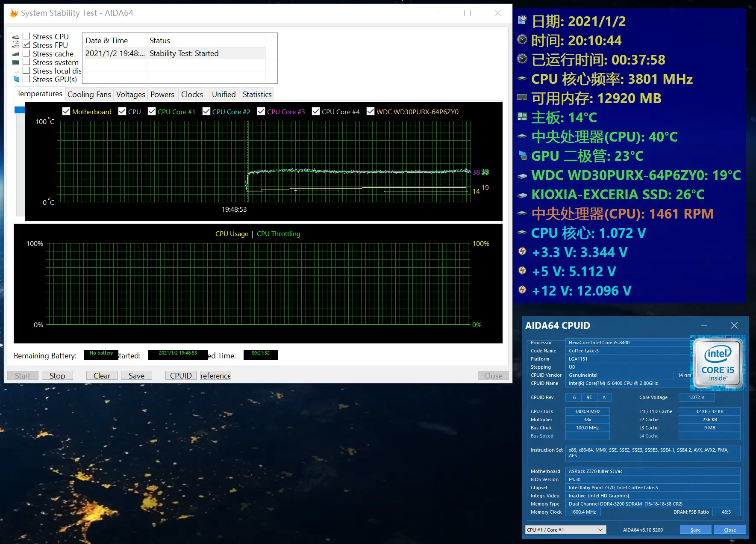Click the date calendar icon in sensor panel
This screenshot has height=544, width=756.
tap(522, 19)
